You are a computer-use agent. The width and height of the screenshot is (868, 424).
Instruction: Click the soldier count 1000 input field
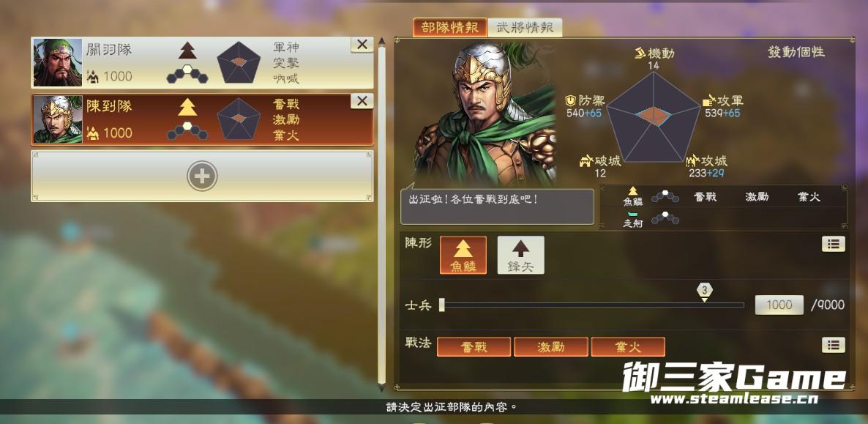(x=779, y=305)
